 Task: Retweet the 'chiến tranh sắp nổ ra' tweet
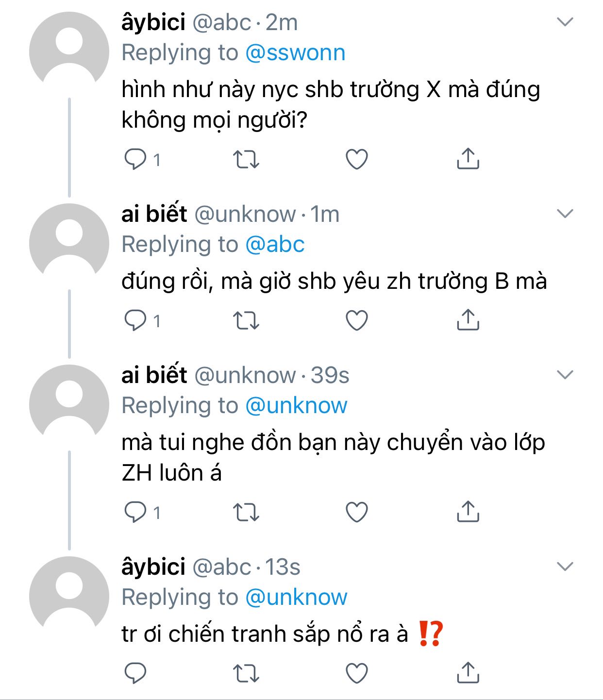[x=246, y=673]
